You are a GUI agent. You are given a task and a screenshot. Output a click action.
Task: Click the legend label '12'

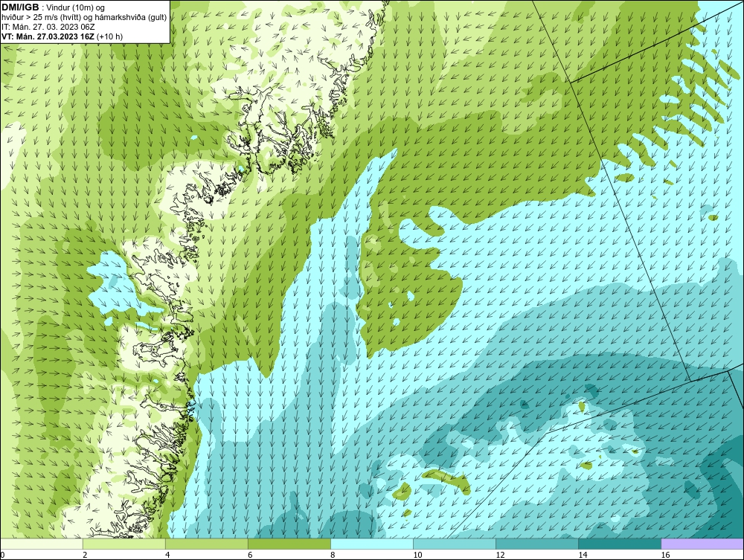point(500,555)
